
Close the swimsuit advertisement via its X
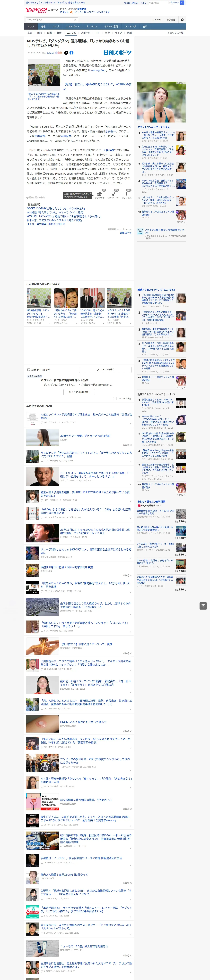point(185,83)
